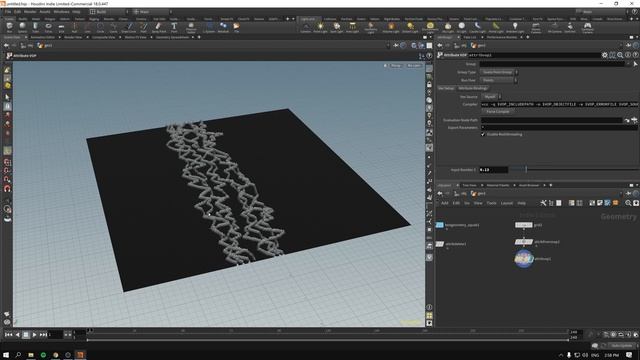Click the Force Compile button
This screenshot has height=360, width=640.
[498, 111]
